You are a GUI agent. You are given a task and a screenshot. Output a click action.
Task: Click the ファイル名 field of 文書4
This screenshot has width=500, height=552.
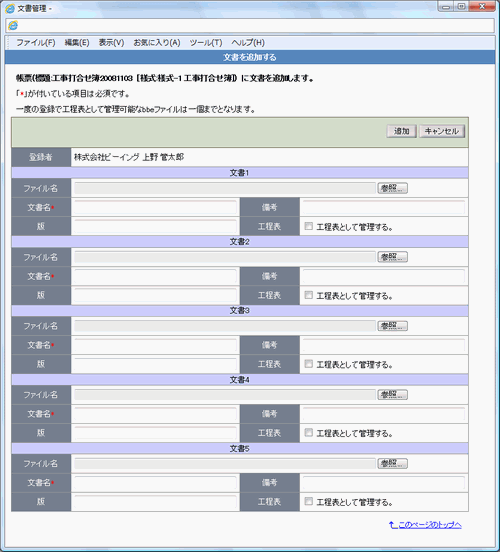pyautogui.click(x=225, y=395)
